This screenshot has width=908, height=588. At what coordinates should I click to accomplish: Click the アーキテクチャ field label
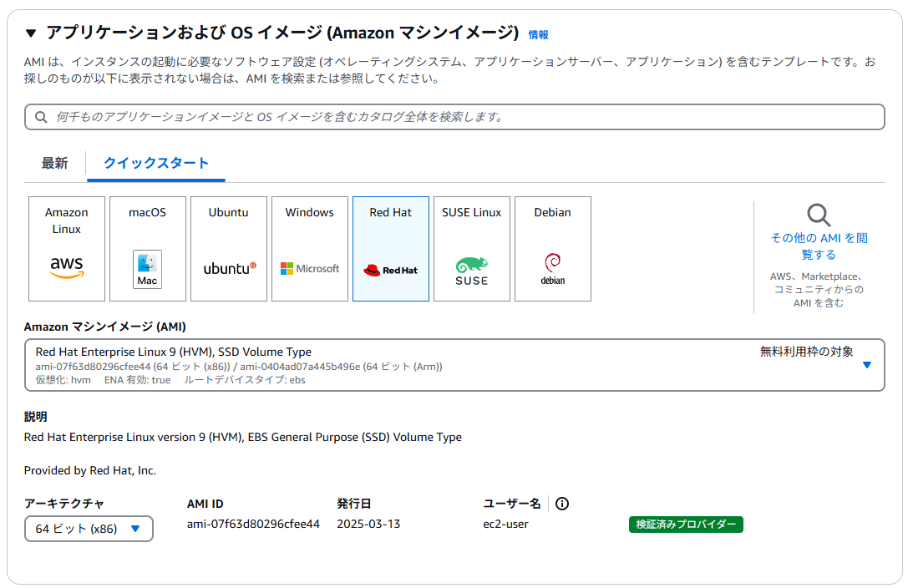coord(63,504)
